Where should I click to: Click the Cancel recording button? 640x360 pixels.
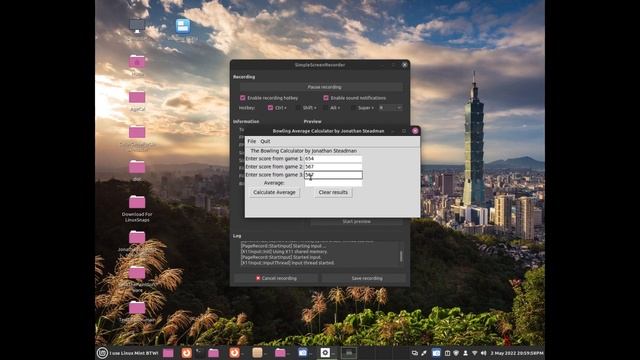pos(276,278)
